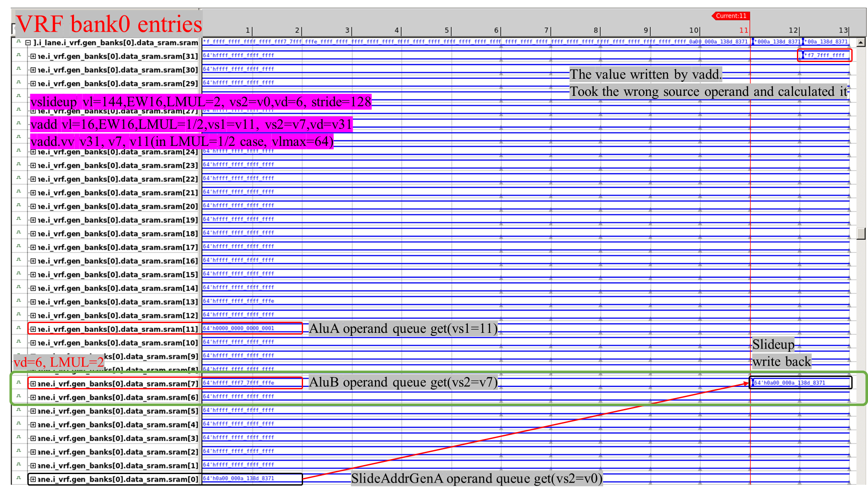The height and width of the screenshot is (495, 868).
Task: Click the signal type icon beside sram[30]
Action: 18,69
